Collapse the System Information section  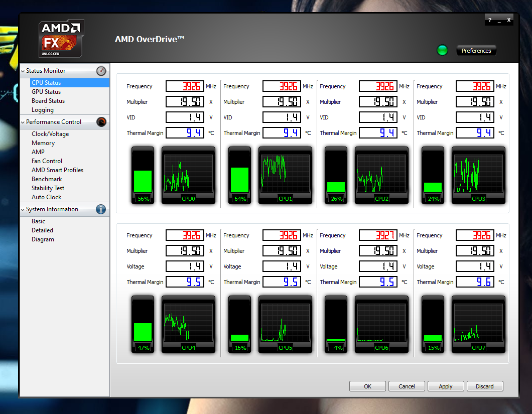[x=23, y=210]
